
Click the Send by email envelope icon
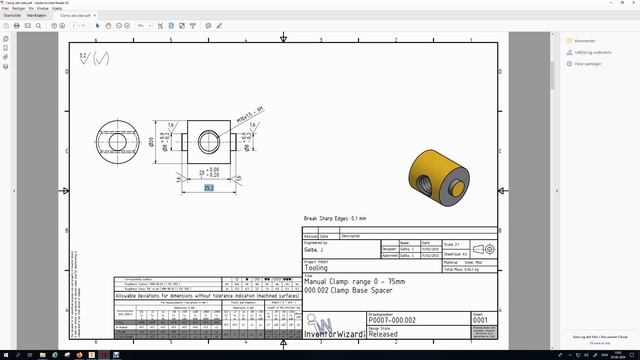click(x=27, y=26)
